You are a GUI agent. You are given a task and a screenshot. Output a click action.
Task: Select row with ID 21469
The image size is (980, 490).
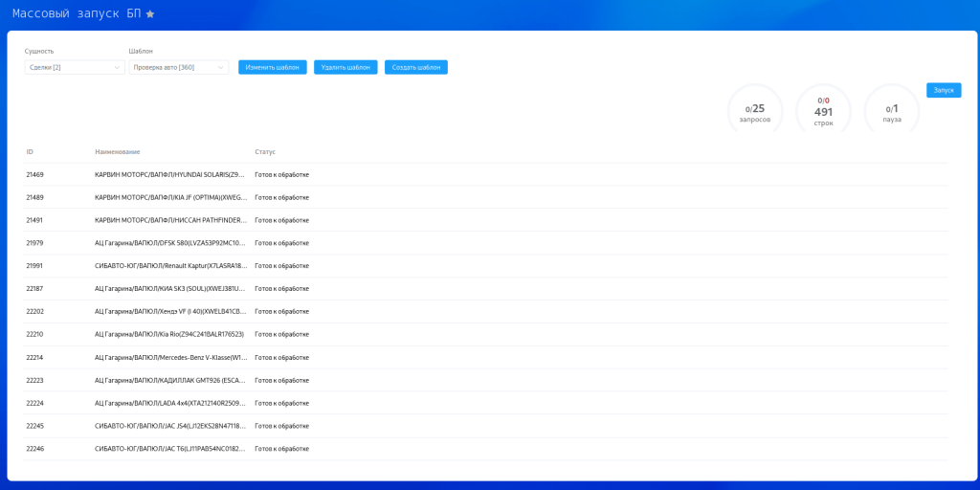(x=485, y=174)
